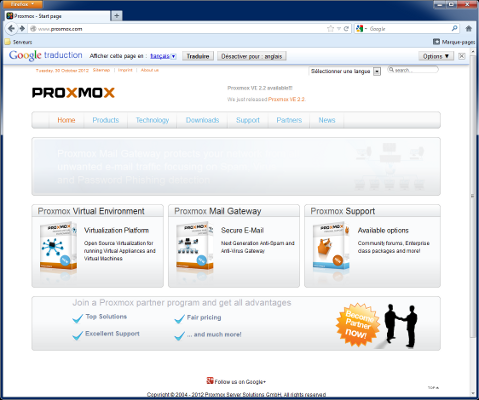Click the Virtualization Platform heading
Screen dimensions: 479x400
(x=116, y=230)
